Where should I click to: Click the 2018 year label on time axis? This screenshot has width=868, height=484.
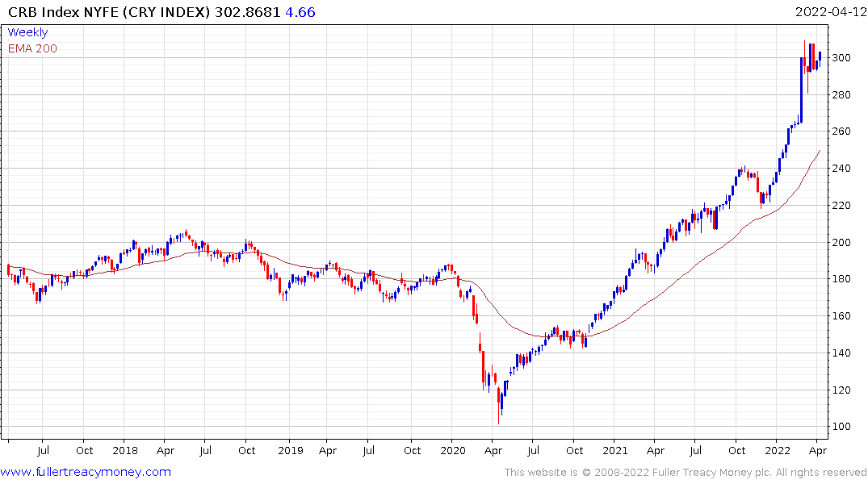(125, 451)
